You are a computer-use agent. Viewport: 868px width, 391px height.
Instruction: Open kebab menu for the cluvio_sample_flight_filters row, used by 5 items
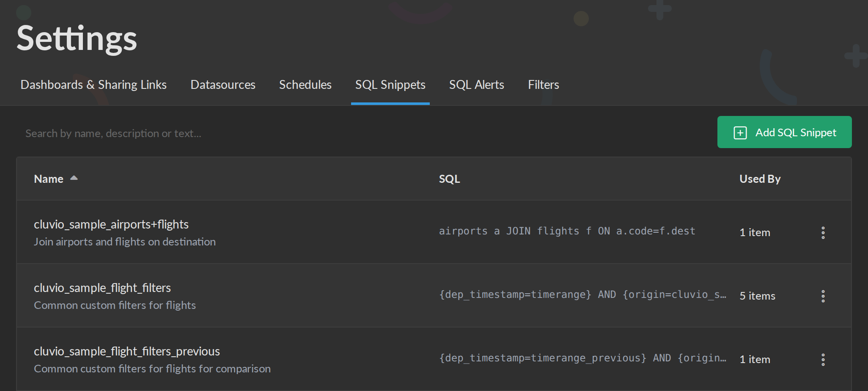(x=823, y=296)
